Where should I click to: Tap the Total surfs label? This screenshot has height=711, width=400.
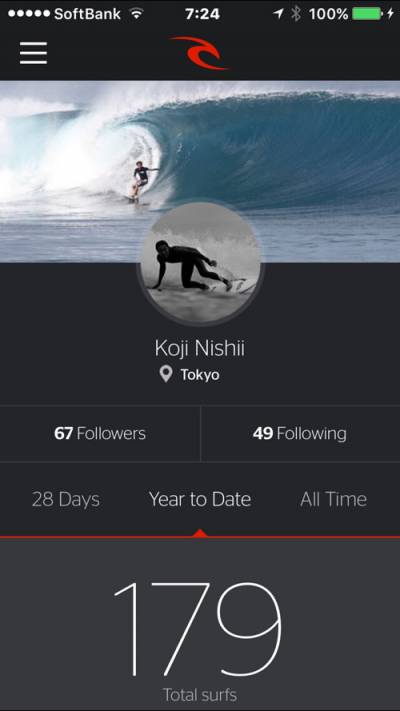pos(200,695)
